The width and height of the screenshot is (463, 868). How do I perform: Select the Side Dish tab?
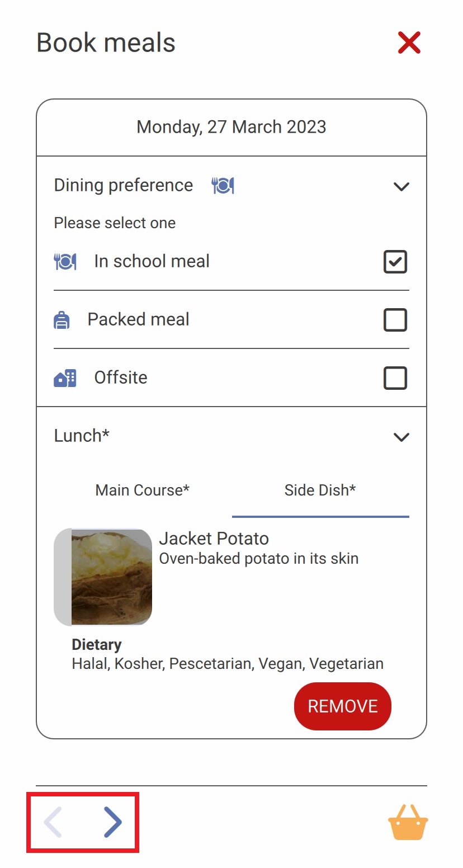320,490
